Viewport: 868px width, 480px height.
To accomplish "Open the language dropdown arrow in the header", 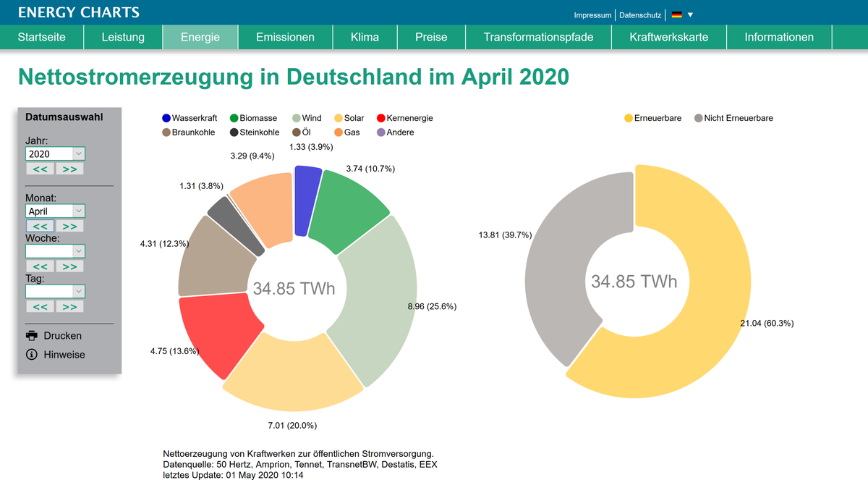I will tap(690, 14).
